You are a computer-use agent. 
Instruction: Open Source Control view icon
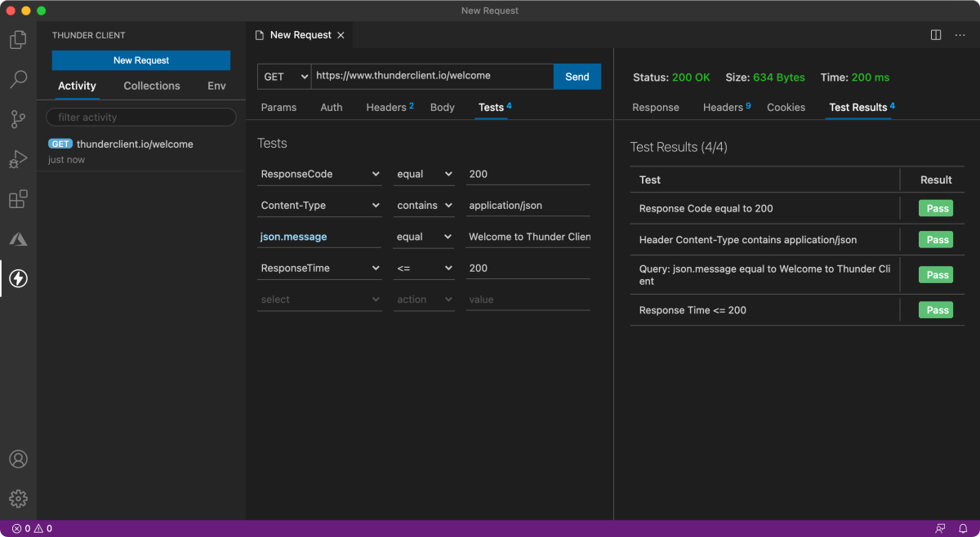(18, 119)
